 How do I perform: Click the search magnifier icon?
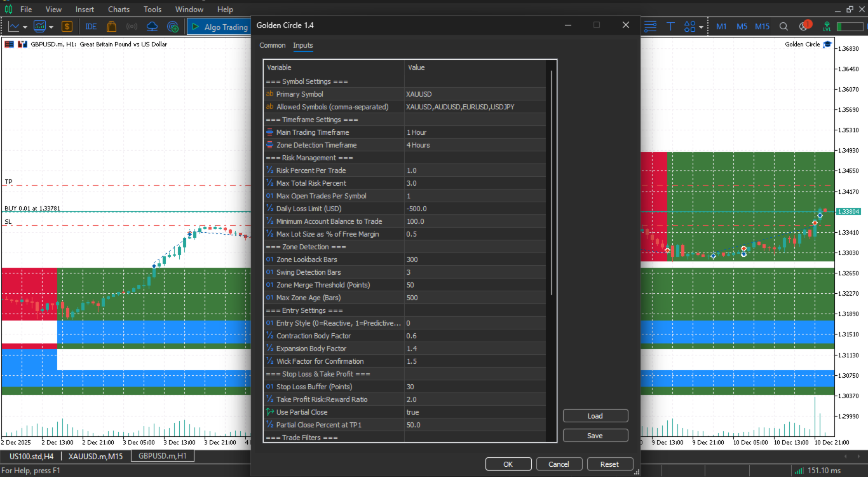click(x=783, y=27)
